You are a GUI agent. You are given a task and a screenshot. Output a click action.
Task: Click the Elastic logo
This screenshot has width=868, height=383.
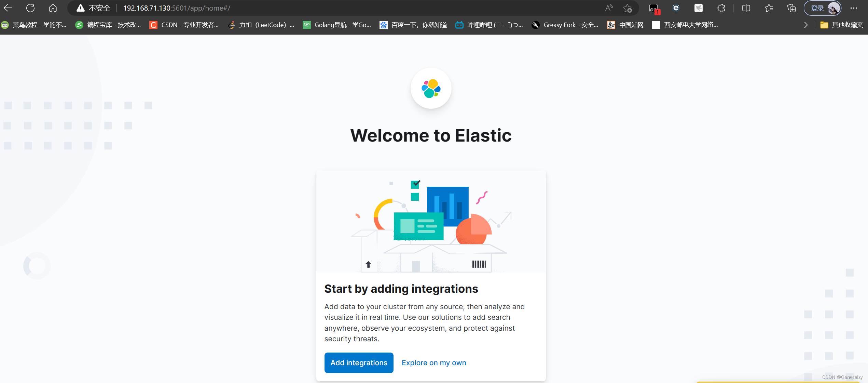click(431, 88)
